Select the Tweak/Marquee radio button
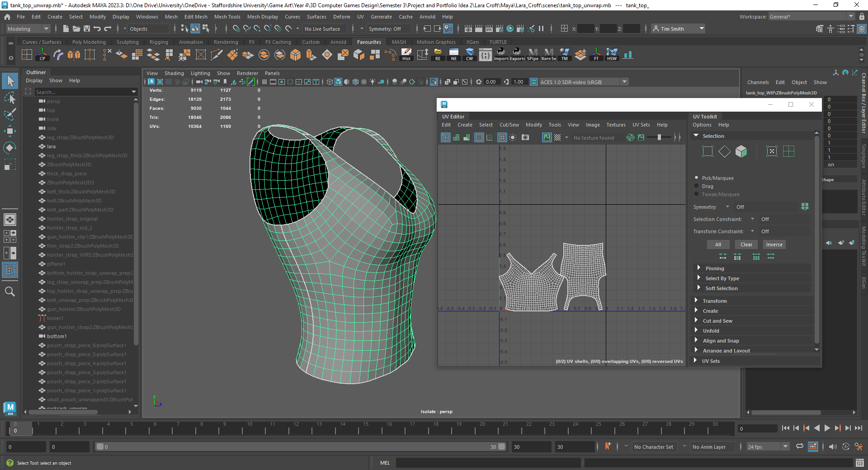The height and width of the screenshot is (470, 868). point(697,194)
